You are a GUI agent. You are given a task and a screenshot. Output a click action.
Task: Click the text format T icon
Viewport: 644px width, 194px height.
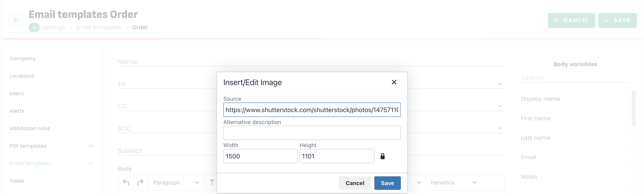point(212,182)
